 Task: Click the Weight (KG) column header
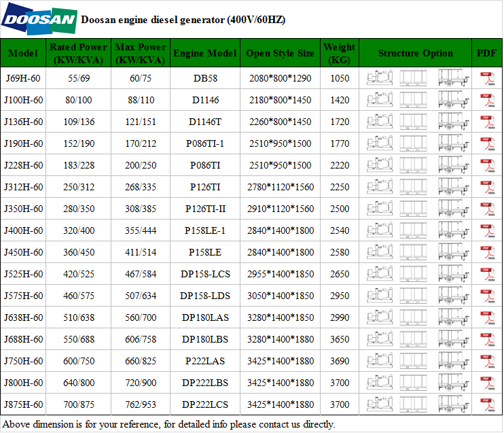pos(340,53)
